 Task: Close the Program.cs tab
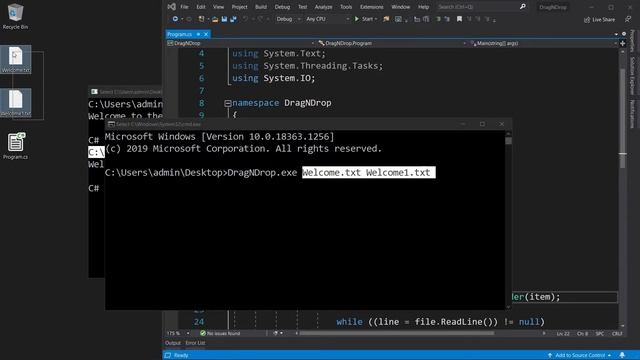[x=206, y=34]
